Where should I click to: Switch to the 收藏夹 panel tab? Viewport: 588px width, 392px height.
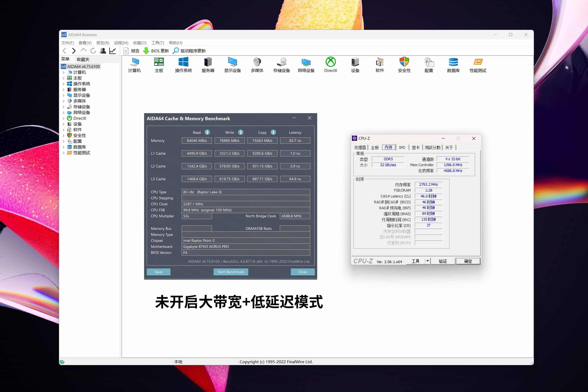click(x=83, y=60)
